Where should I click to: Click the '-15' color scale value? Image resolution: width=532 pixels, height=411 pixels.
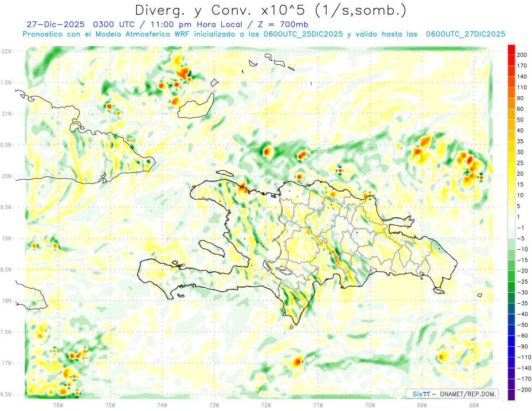(522, 260)
